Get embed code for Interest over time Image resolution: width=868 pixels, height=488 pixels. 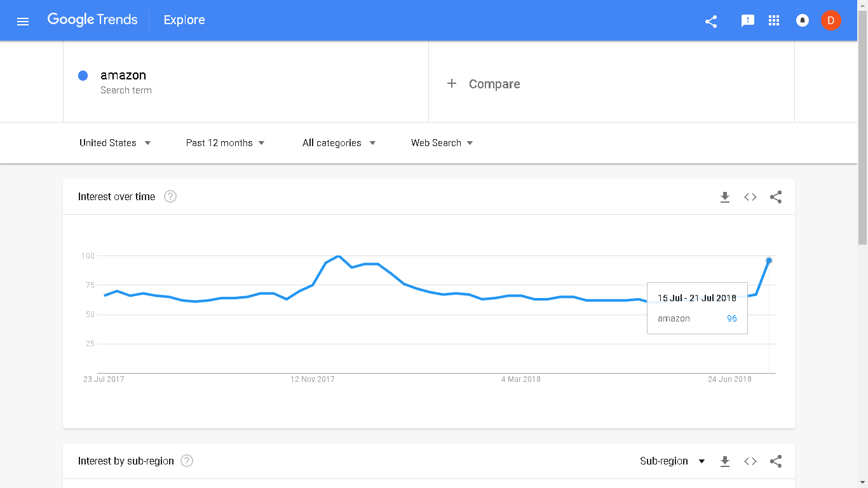point(750,197)
